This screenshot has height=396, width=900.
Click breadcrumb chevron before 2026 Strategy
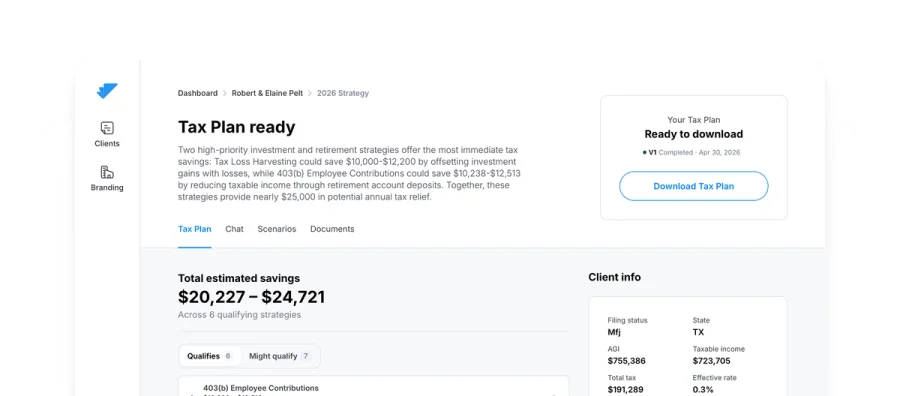click(x=310, y=93)
